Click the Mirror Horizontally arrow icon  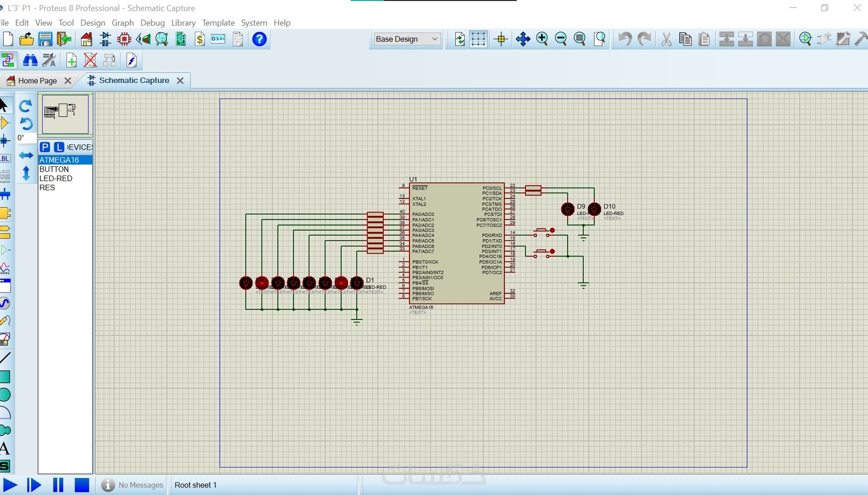click(26, 156)
